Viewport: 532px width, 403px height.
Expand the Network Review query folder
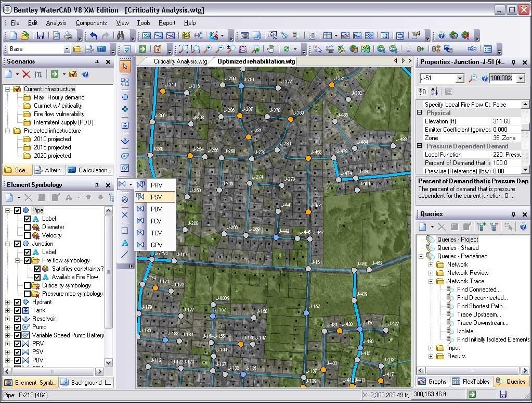[x=431, y=273]
